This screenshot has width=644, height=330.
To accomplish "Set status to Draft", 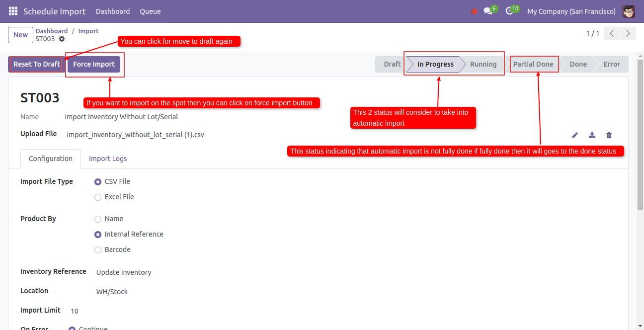I will 392,64.
